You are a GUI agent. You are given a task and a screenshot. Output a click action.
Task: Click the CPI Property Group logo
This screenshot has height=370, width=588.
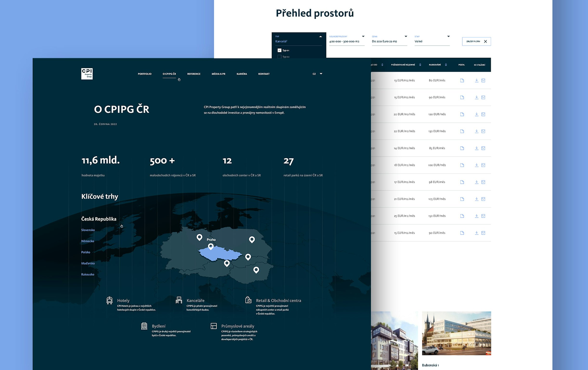click(x=87, y=74)
